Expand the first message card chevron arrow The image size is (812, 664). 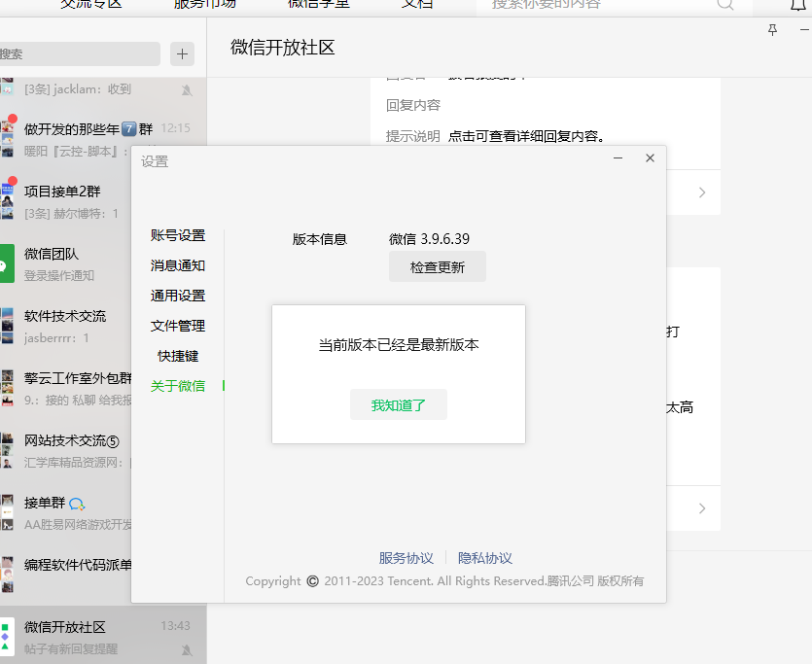[702, 192]
